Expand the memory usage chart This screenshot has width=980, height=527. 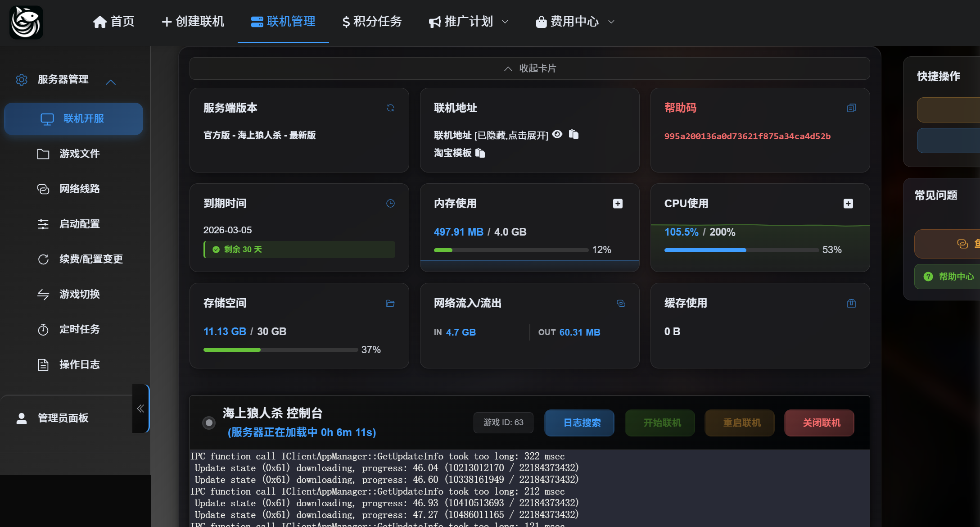(x=618, y=204)
